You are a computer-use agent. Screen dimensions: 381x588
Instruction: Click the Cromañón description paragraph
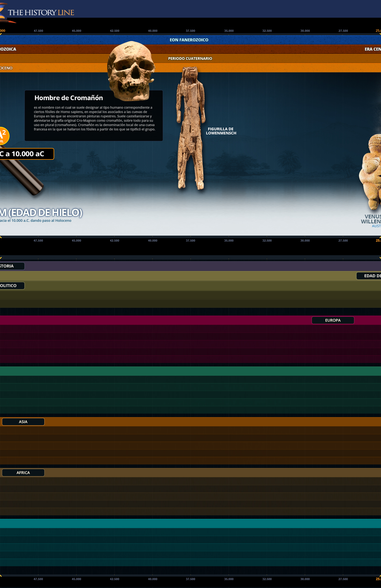click(x=94, y=118)
